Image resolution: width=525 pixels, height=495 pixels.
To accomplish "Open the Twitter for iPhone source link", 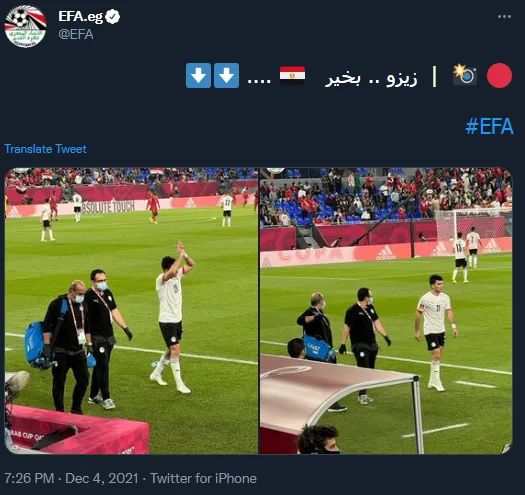I will [x=203, y=478].
